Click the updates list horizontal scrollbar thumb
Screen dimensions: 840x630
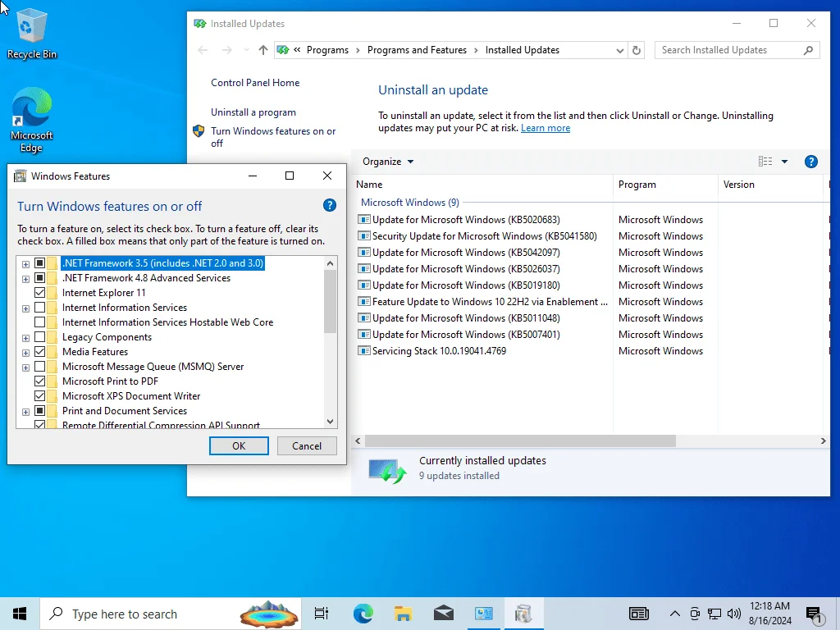520,441
